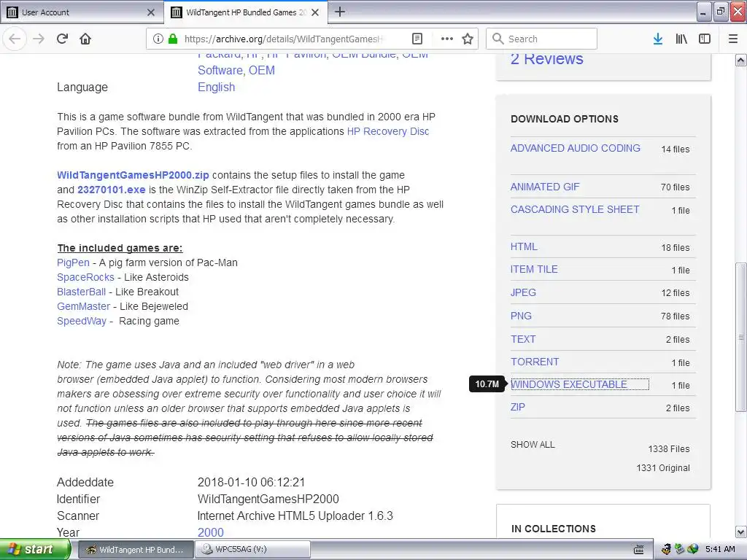747x560 pixels.
Task: Open the SpaceRocks game link
Action: pos(86,277)
